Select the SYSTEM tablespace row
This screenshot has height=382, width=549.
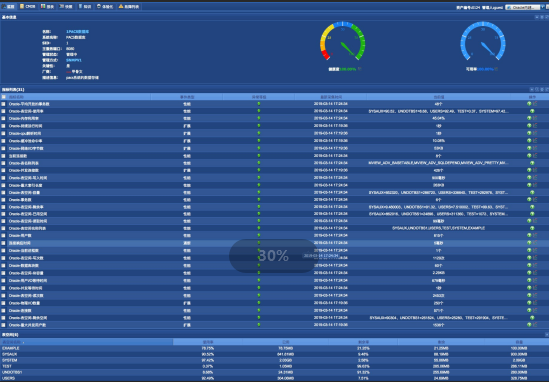pyautogui.click(x=274, y=360)
